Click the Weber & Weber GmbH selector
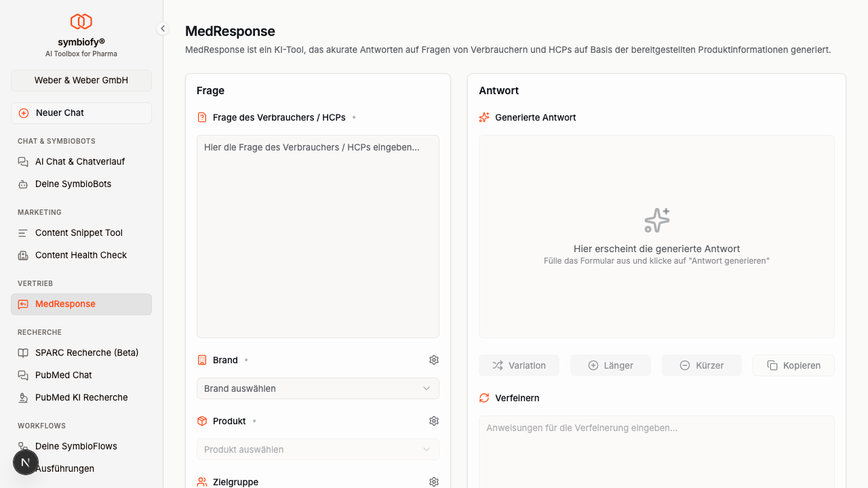The width and height of the screenshot is (868, 488). click(81, 80)
